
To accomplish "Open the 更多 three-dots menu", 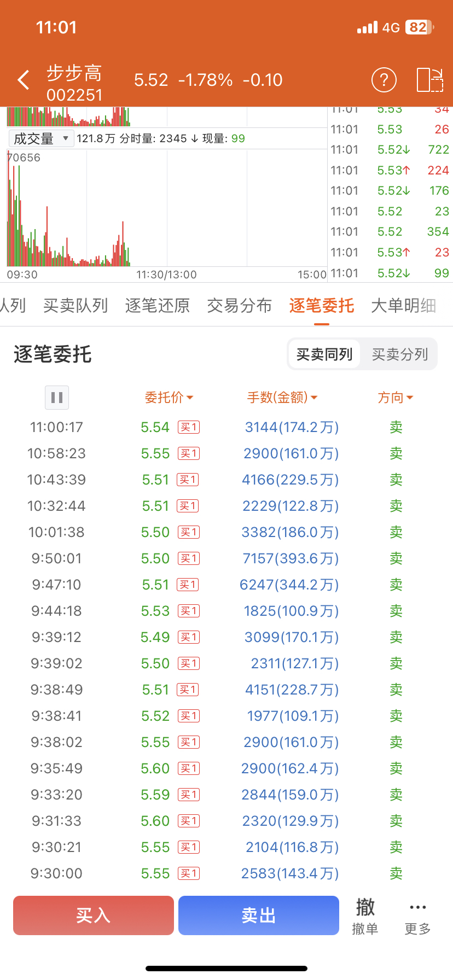I will pyautogui.click(x=417, y=915).
